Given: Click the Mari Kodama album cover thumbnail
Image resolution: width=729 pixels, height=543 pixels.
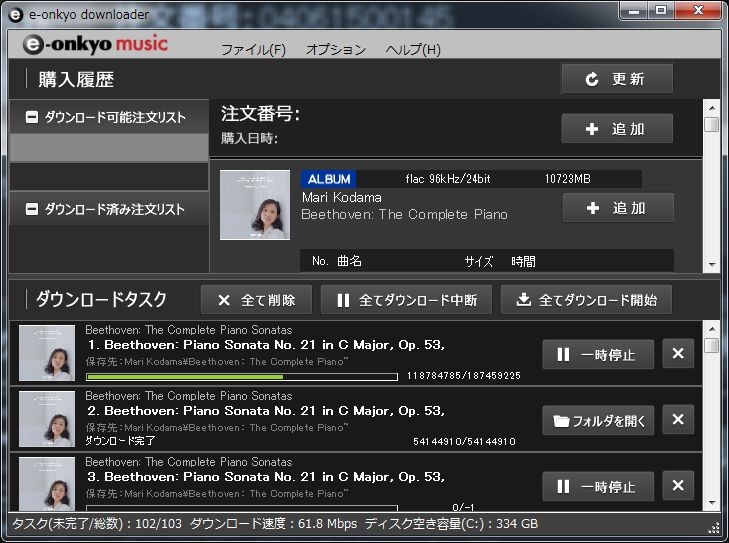Looking at the screenshot, I should (x=255, y=205).
